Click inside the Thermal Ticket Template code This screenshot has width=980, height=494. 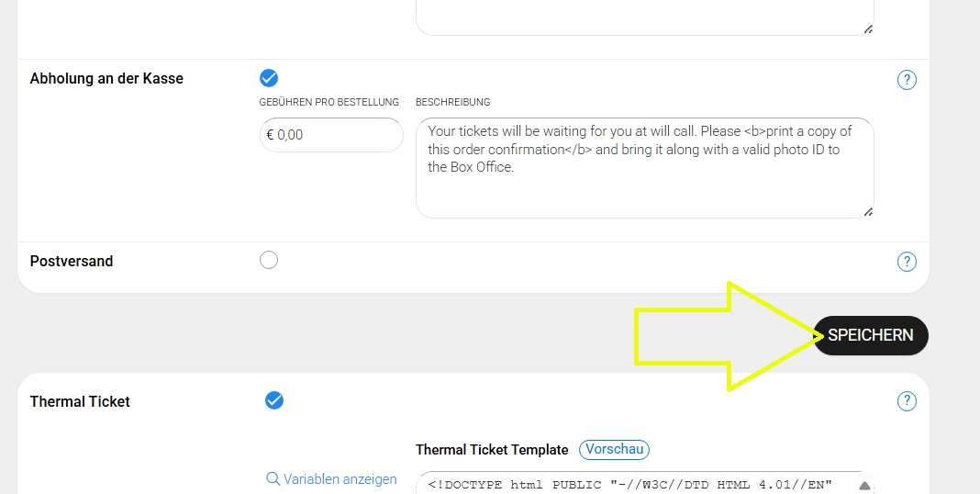[633, 484]
